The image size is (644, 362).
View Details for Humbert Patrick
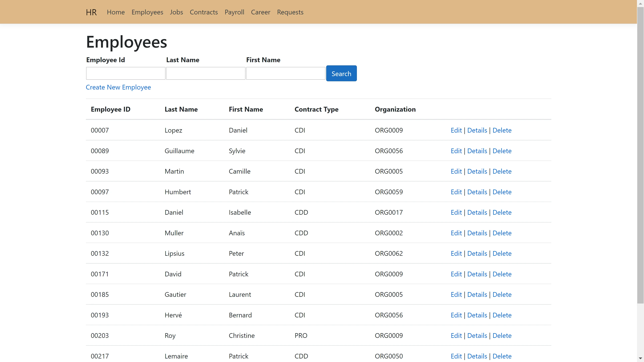(x=477, y=192)
